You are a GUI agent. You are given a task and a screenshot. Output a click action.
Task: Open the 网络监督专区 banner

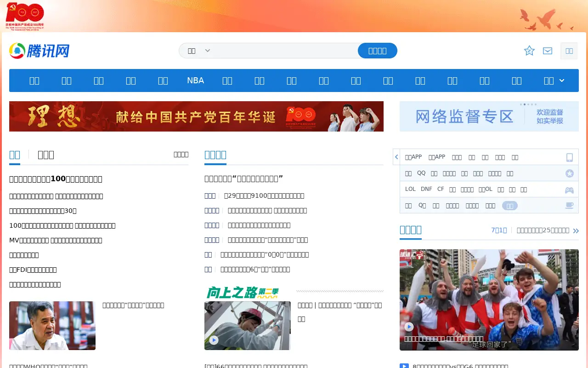489,116
